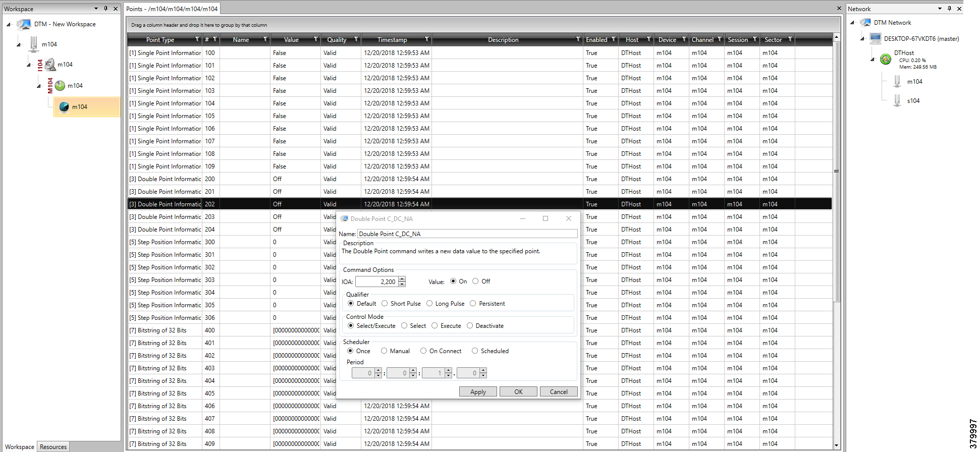
Task: Click the green m104 session icon
Action: [60, 85]
